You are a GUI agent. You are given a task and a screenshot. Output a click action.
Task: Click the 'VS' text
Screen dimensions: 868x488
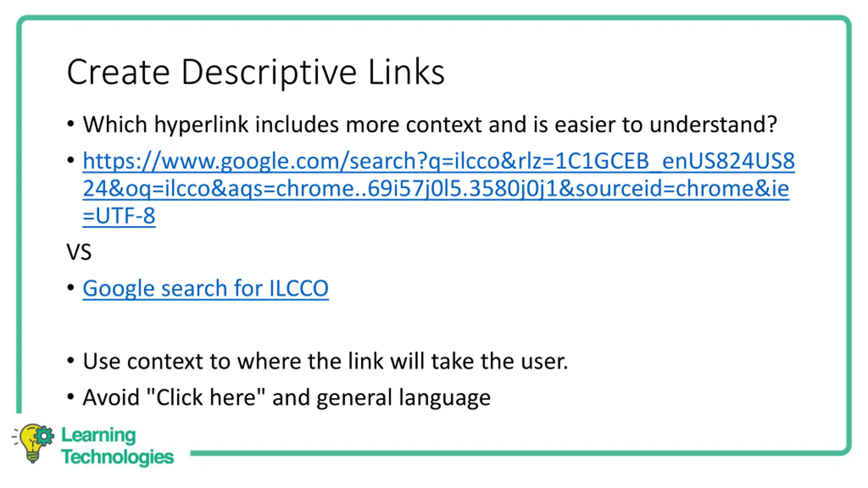point(79,252)
